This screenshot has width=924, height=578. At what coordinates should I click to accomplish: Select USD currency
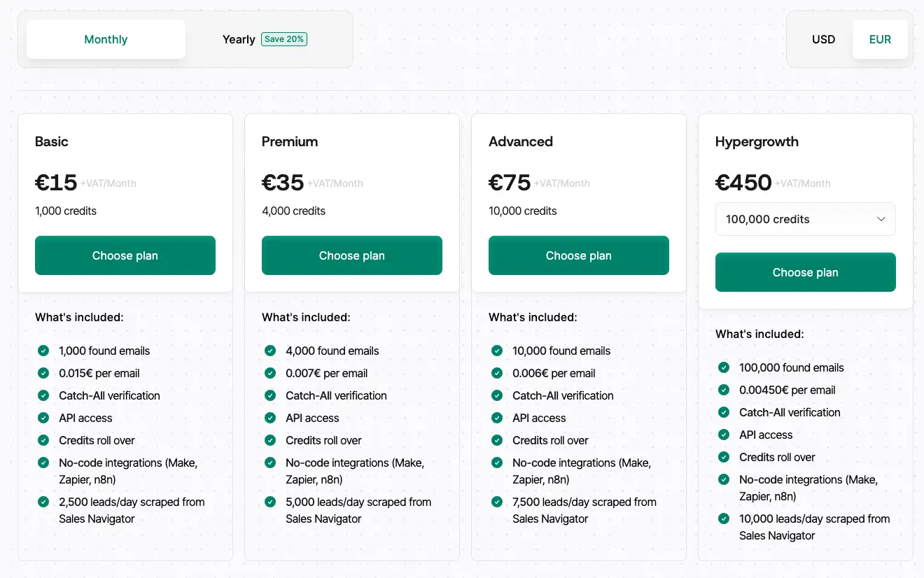(x=823, y=39)
